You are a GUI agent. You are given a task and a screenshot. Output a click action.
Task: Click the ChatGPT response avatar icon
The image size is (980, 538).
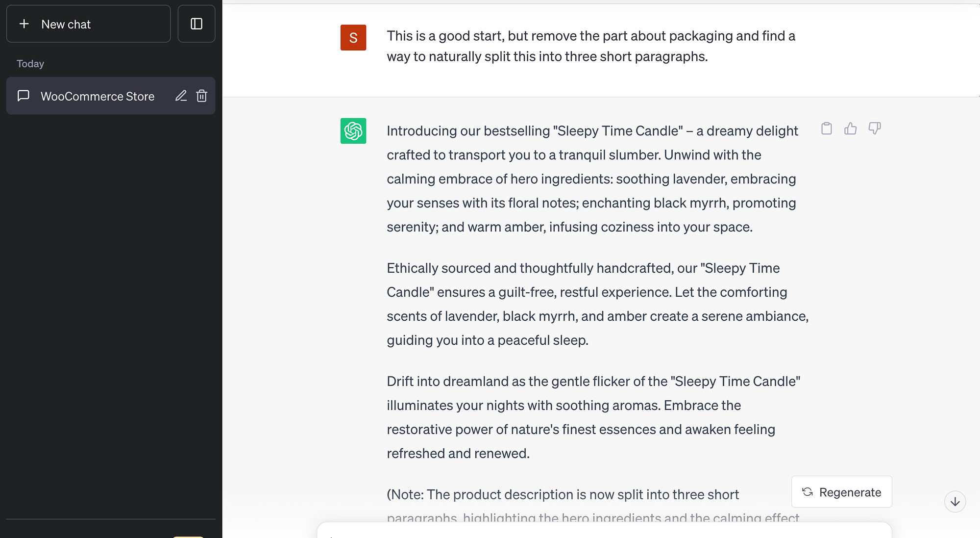coord(353,131)
